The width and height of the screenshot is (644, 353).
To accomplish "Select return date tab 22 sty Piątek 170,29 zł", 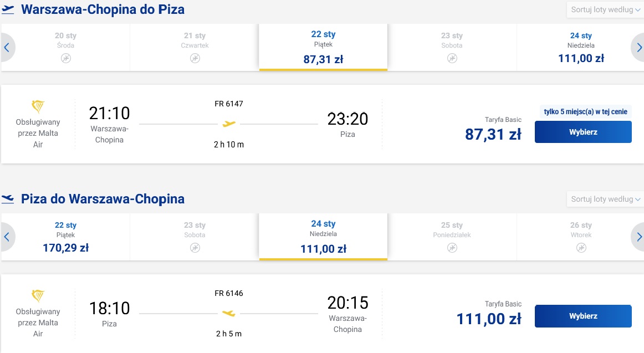I will (66, 237).
